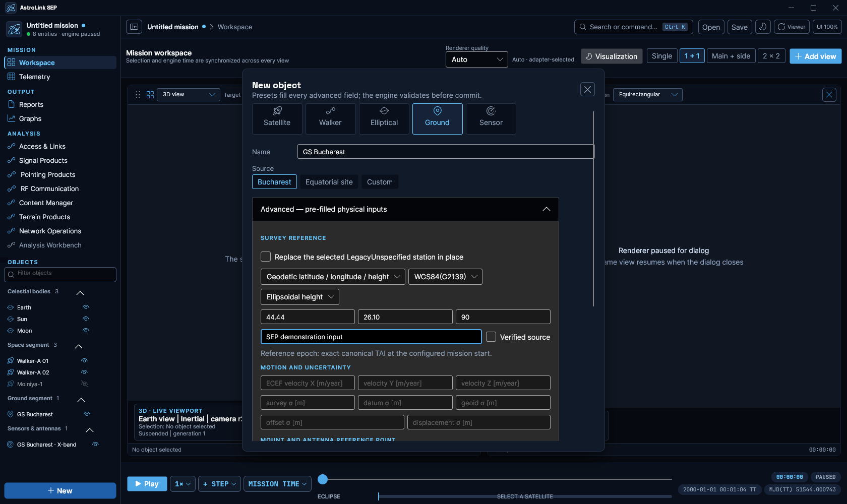This screenshot has height=504, width=847.
Task: Check the Verified source box
Action: (491, 337)
